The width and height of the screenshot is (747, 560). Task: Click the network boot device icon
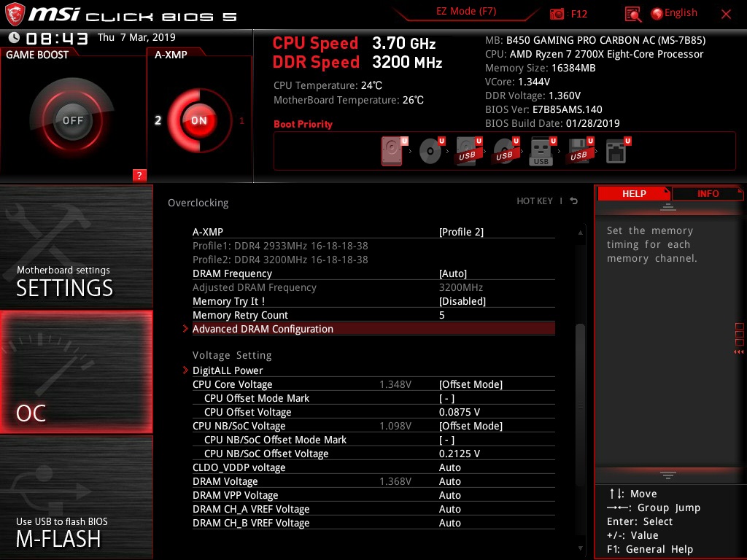pyautogui.click(x=617, y=149)
